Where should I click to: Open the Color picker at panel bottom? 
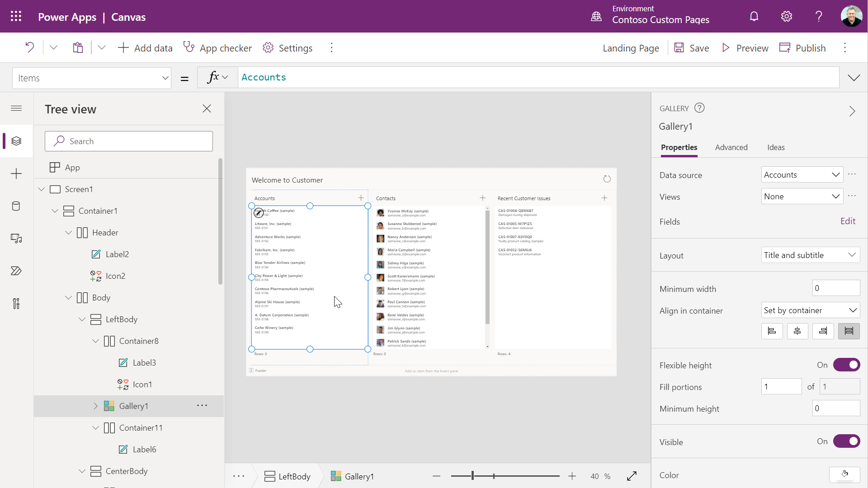[x=845, y=474]
